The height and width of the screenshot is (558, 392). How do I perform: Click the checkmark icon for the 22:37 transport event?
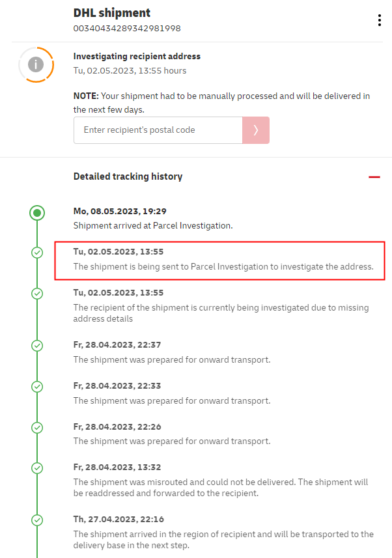pos(37,346)
